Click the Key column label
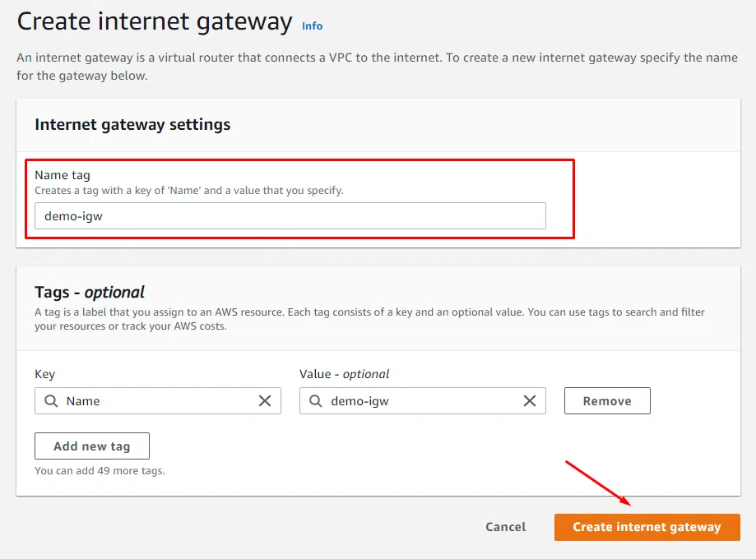The height and width of the screenshot is (559, 756). point(45,374)
